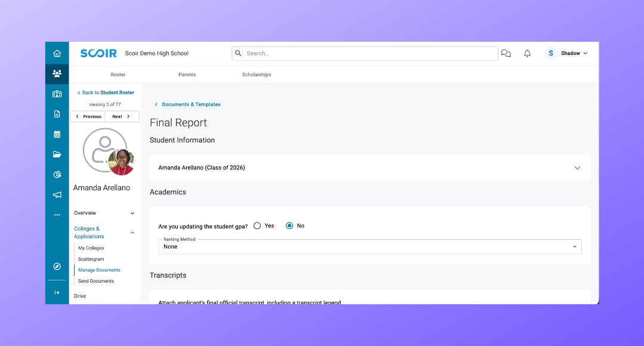Open the Home icon in the sidebar
This screenshot has width=644, height=346.
[x=57, y=52]
